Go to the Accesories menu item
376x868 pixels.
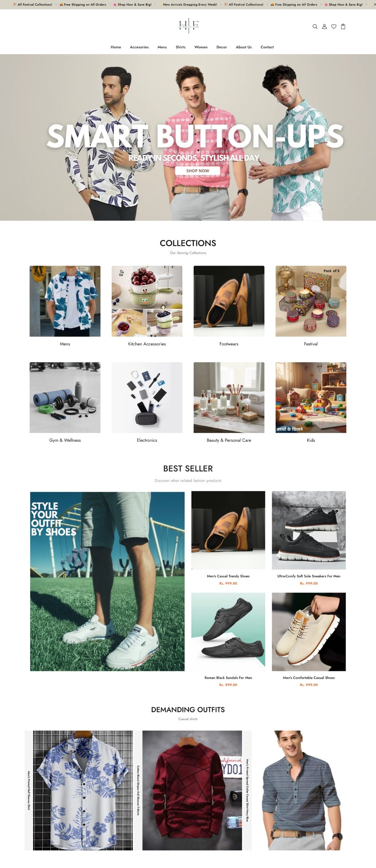(x=139, y=47)
